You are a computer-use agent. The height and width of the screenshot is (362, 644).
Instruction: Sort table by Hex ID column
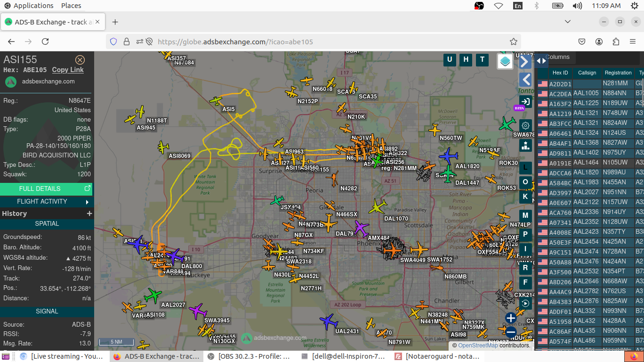560,73
